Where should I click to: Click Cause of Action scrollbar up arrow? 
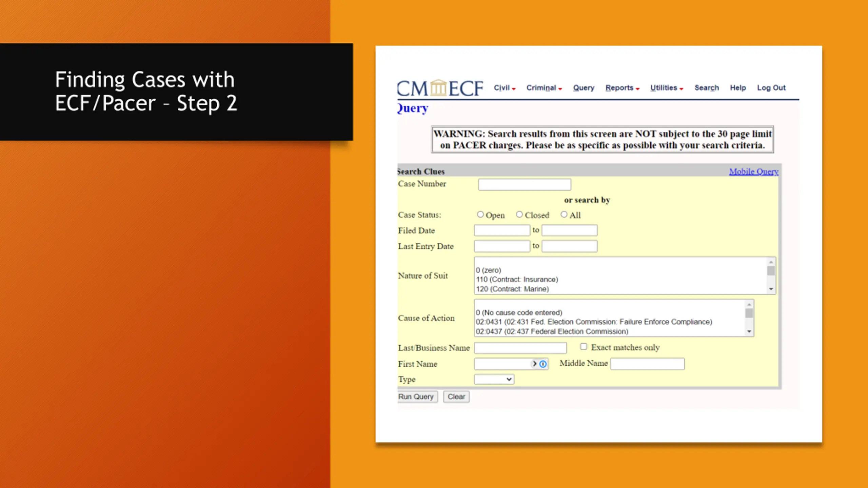point(749,305)
